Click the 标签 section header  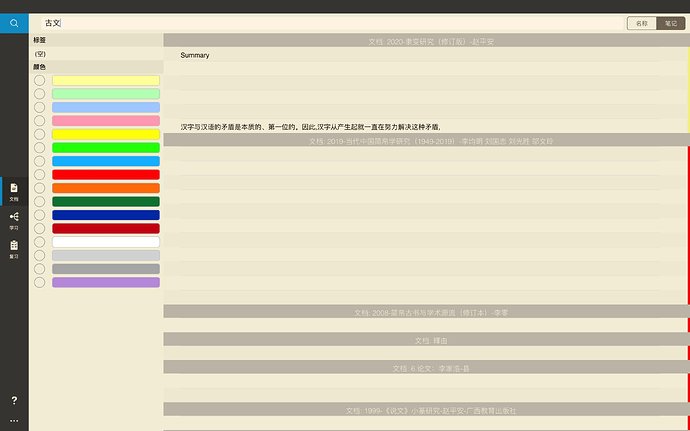click(x=96, y=40)
